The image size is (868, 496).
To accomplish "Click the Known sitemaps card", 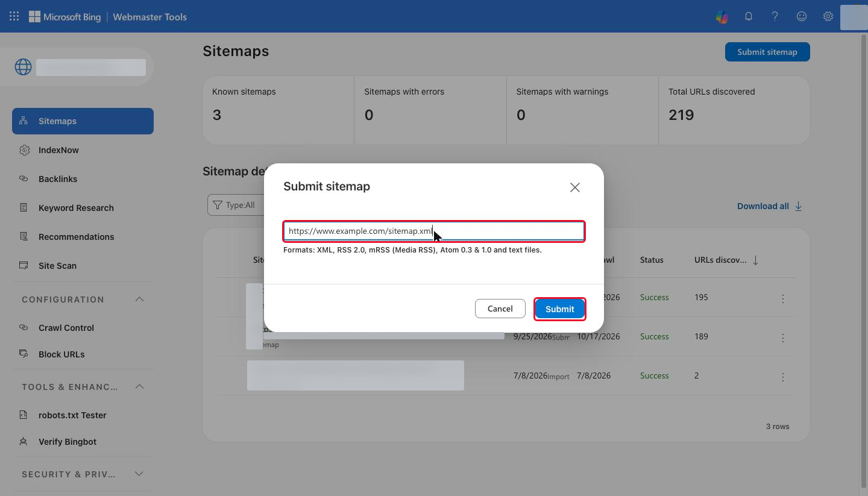I will click(x=278, y=110).
